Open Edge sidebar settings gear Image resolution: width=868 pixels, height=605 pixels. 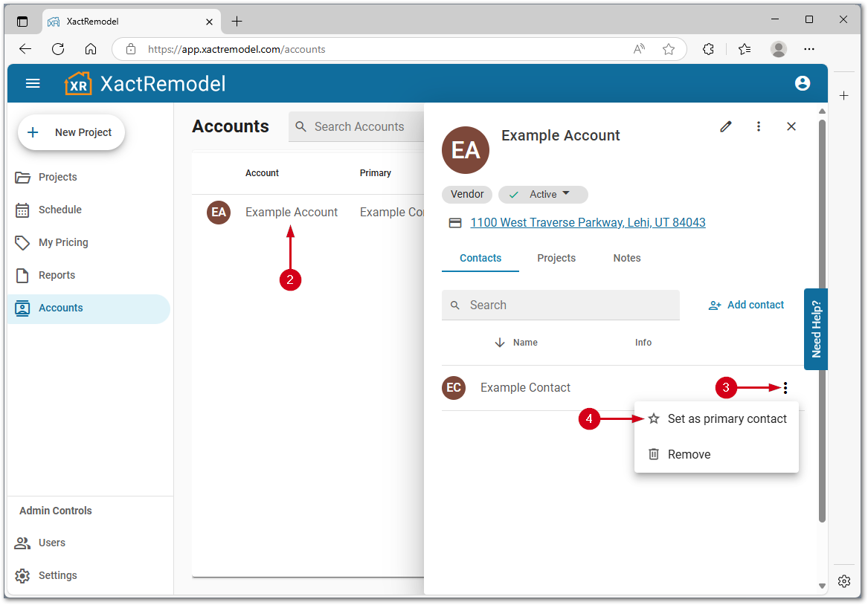click(843, 581)
